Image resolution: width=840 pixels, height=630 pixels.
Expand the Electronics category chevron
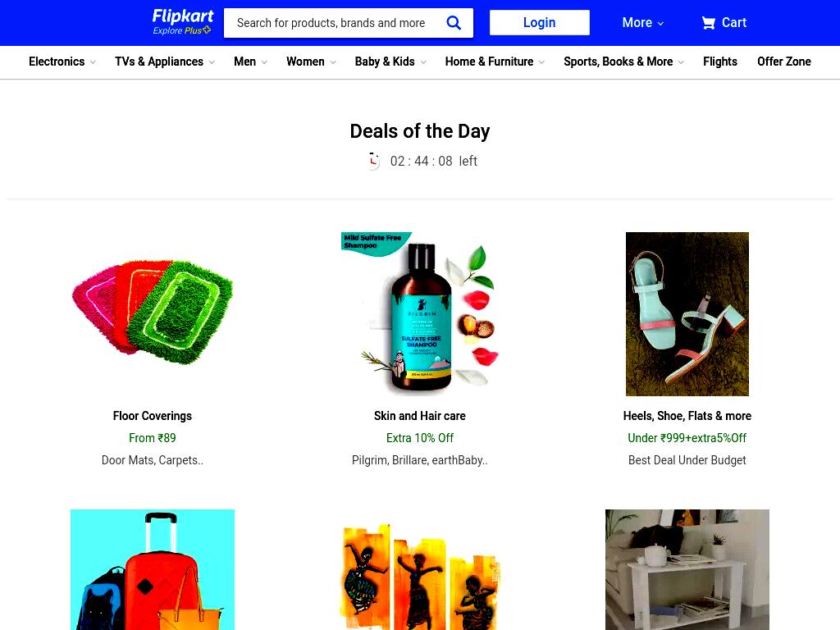coord(94,62)
